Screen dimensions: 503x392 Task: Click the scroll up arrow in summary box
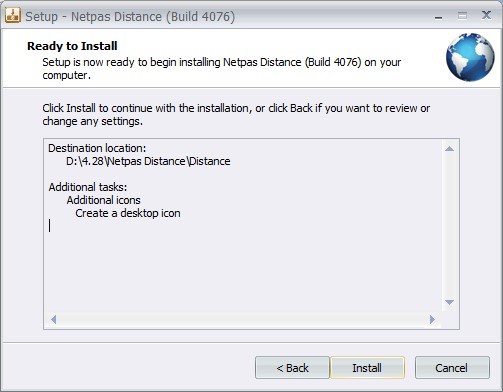[449, 148]
